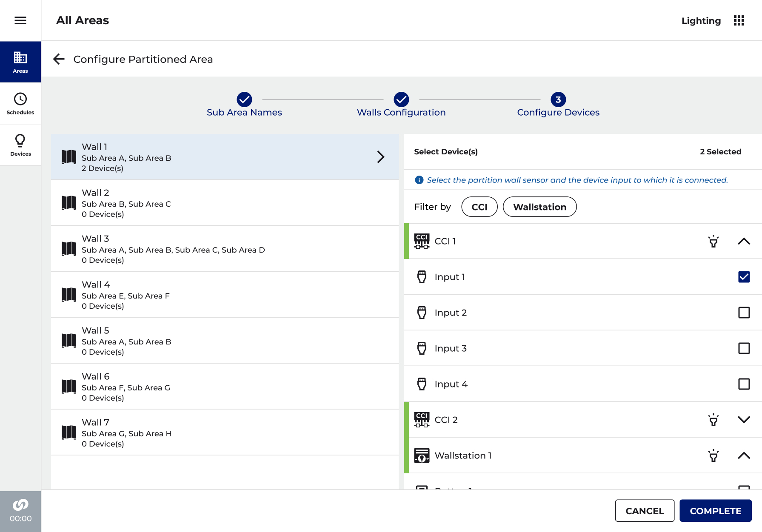Click the link status icon showing 00:00
This screenshot has height=532, width=762.
(20, 511)
